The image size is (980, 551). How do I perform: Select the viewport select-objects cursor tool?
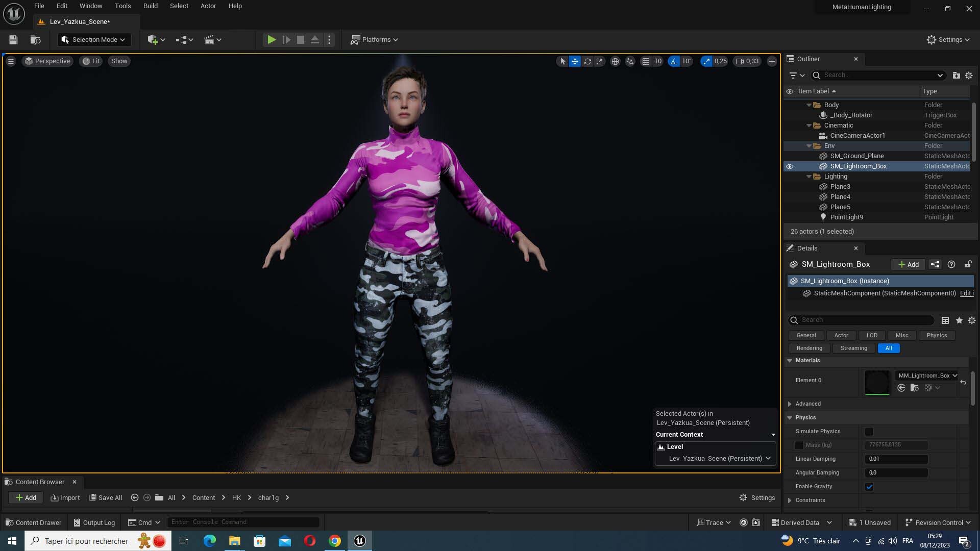coord(562,61)
